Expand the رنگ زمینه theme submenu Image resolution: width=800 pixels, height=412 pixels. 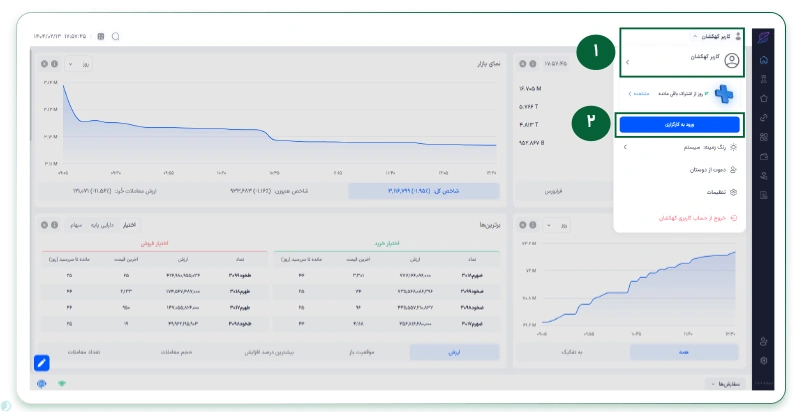click(x=682, y=147)
